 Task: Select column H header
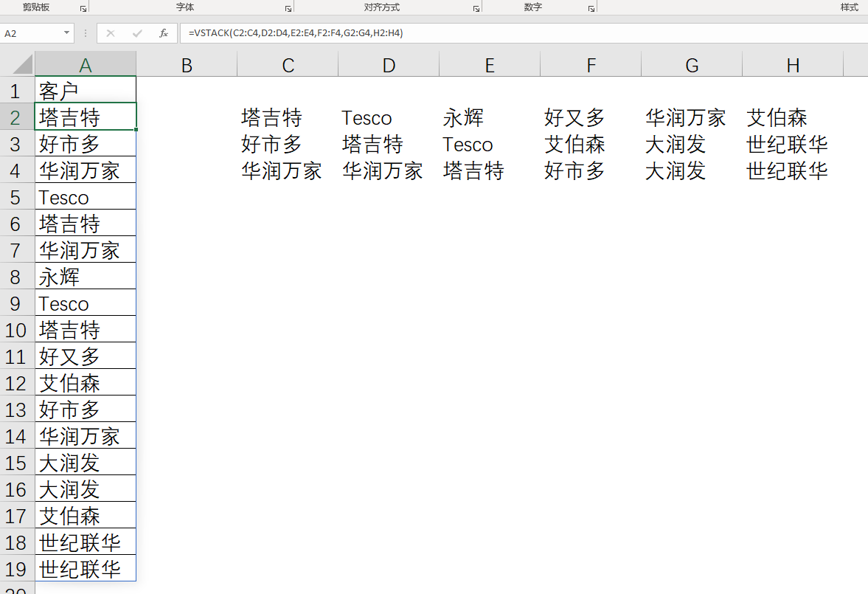[x=793, y=64]
